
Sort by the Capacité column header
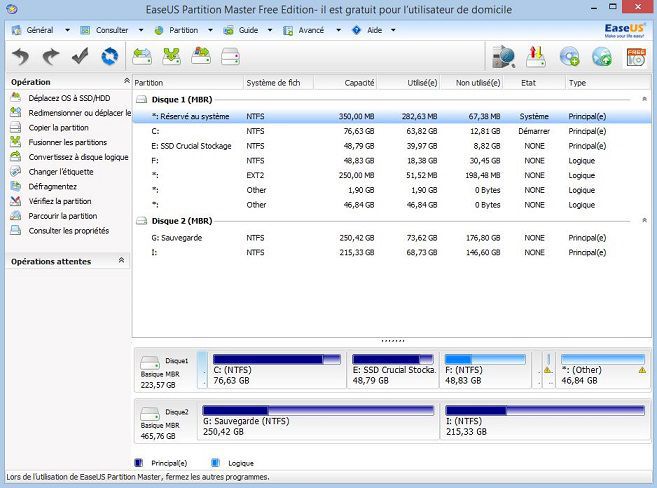tap(345, 83)
